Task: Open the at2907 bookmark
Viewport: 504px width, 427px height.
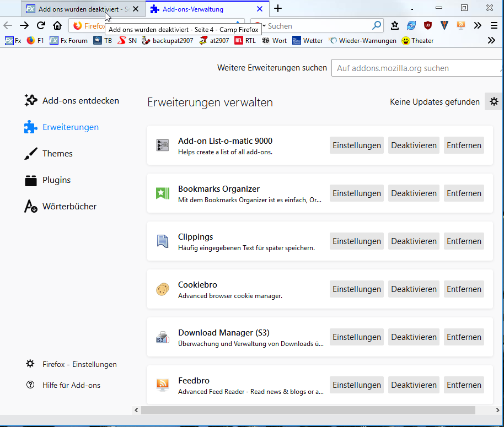Action: coord(214,41)
